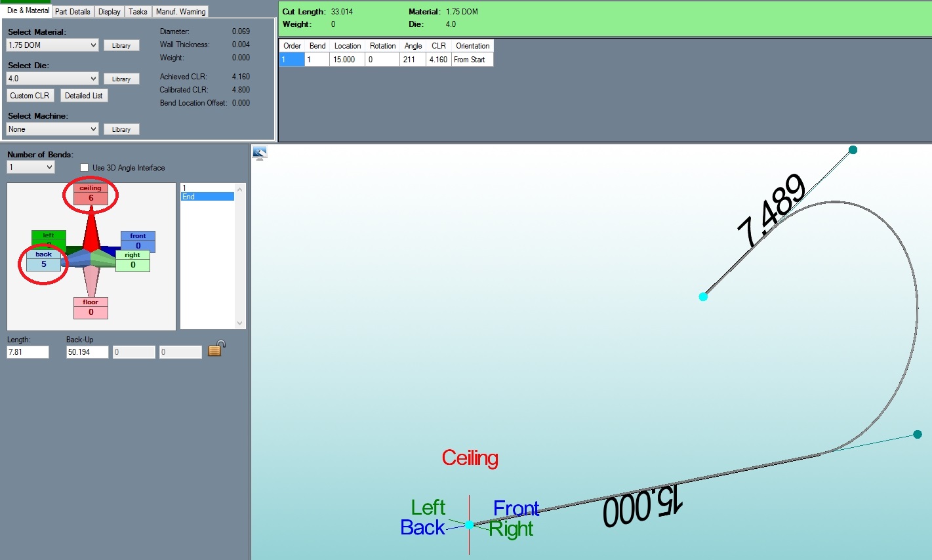Click the Custom CLR button

click(30, 96)
